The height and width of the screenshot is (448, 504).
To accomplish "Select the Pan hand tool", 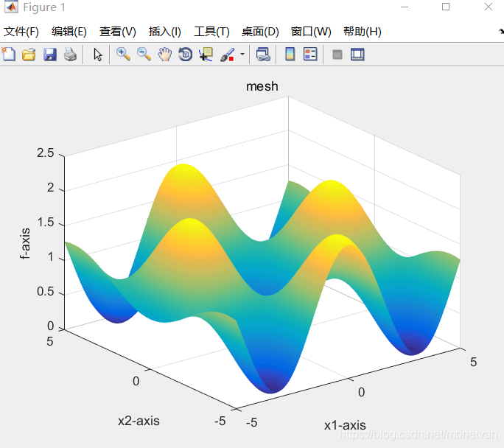I will [x=164, y=55].
